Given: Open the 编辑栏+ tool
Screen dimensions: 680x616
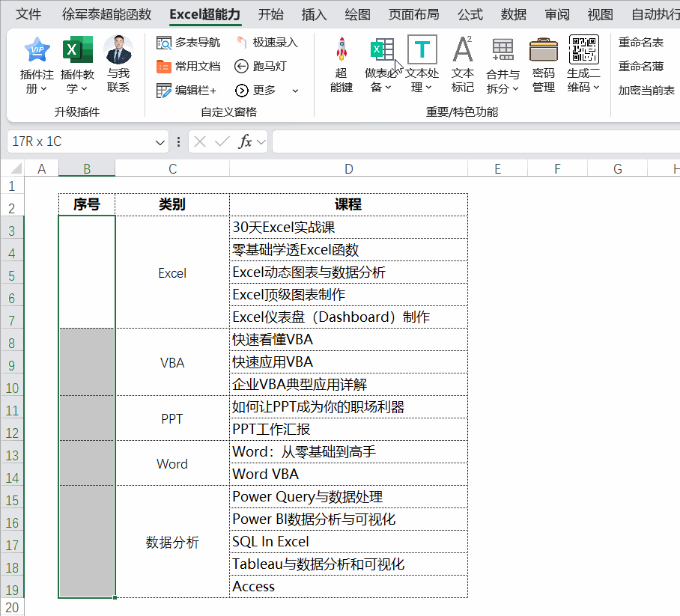Looking at the screenshot, I should pyautogui.click(x=186, y=90).
